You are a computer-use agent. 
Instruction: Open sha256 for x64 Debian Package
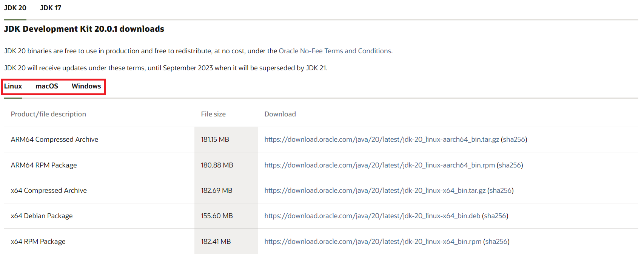point(495,216)
